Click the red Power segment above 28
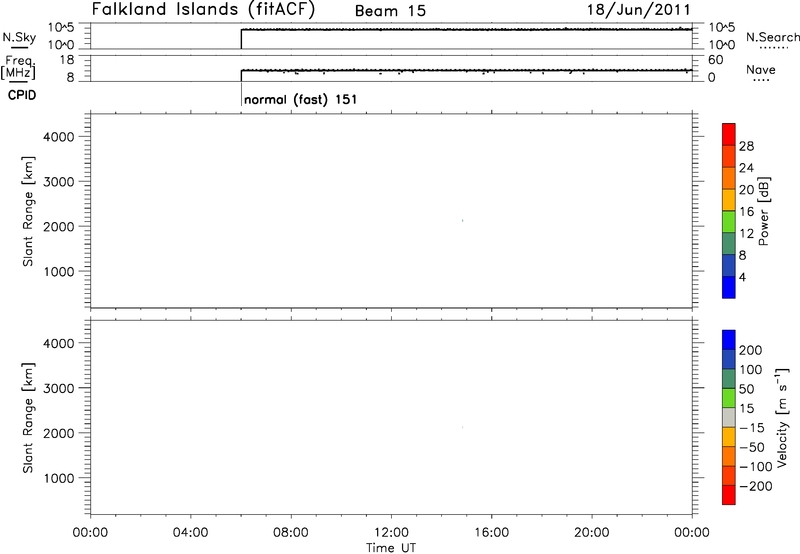Image resolution: width=800 pixels, height=554 pixels. point(729,135)
